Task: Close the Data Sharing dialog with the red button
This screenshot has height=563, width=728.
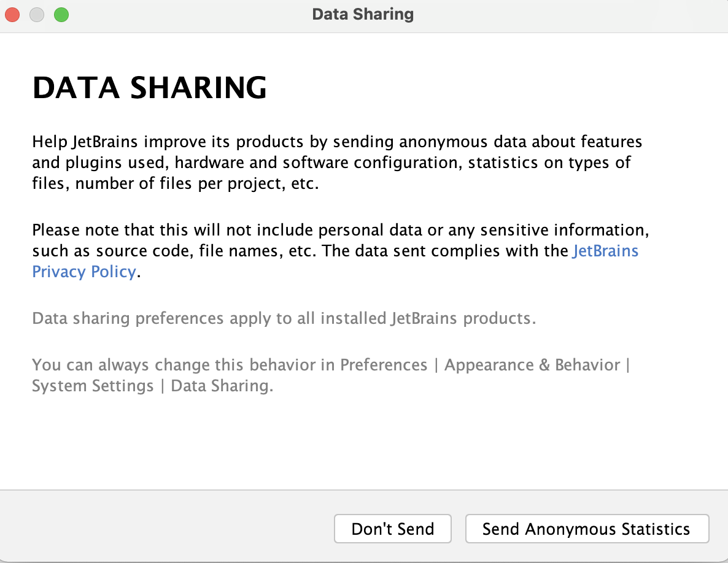Action: coord(12,15)
